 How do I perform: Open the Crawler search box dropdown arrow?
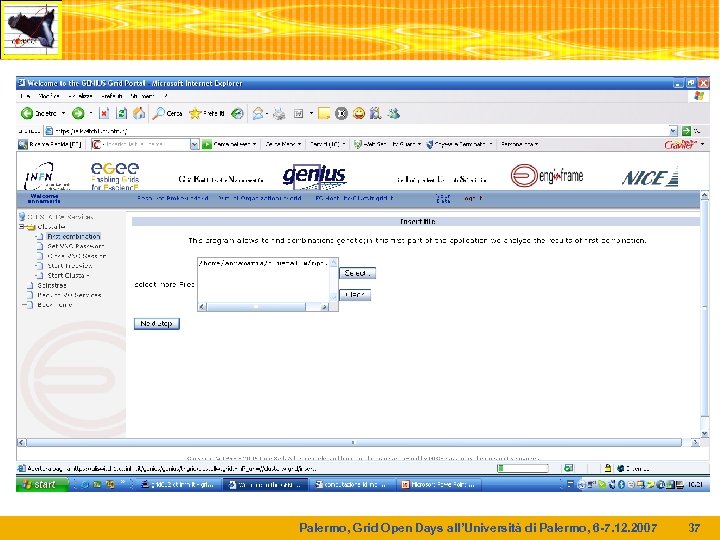(x=194, y=144)
